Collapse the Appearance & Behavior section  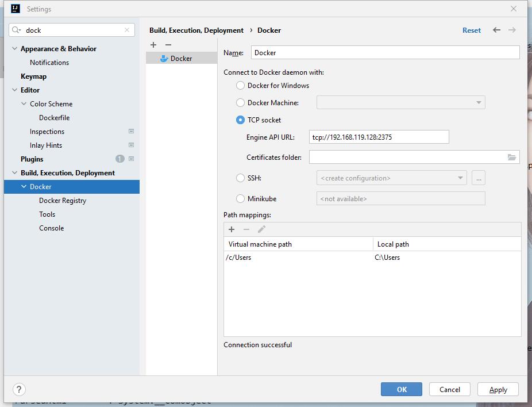[14, 48]
